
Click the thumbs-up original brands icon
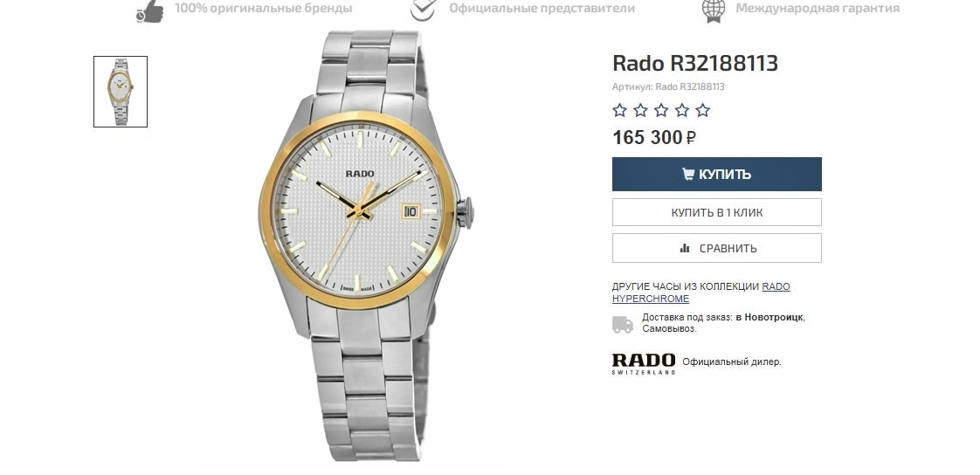[150, 10]
